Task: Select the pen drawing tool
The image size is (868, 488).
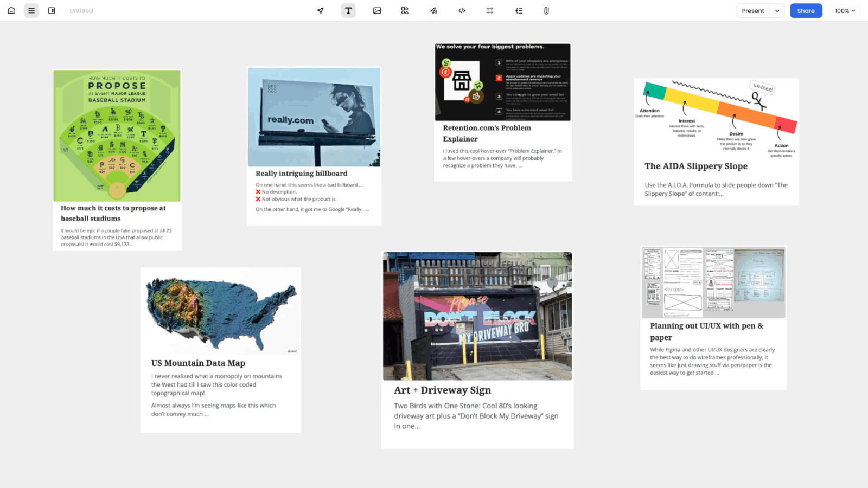Action: [x=433, y=11]
